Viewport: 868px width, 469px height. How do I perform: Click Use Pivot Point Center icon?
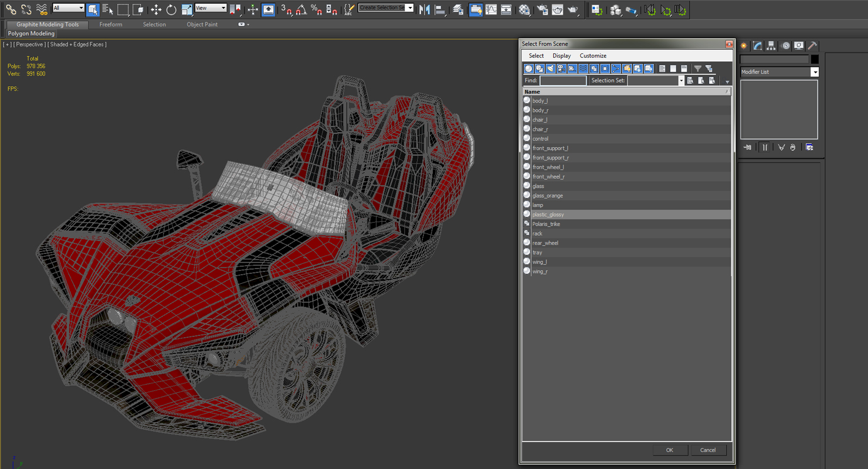tap(235, 9)
